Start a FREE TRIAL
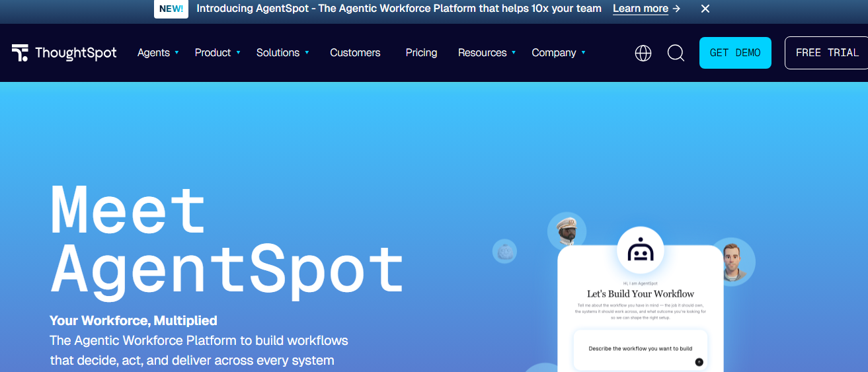The image size is (868, 372). pos(826,53)
